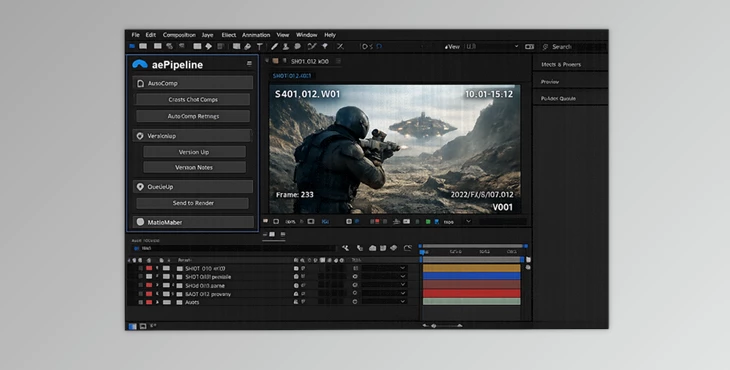Image resolution: width=730 pixels, height=370 pixels.
Task: Toggle eye switch on SHOd 013 row
Action: point(355,285)
